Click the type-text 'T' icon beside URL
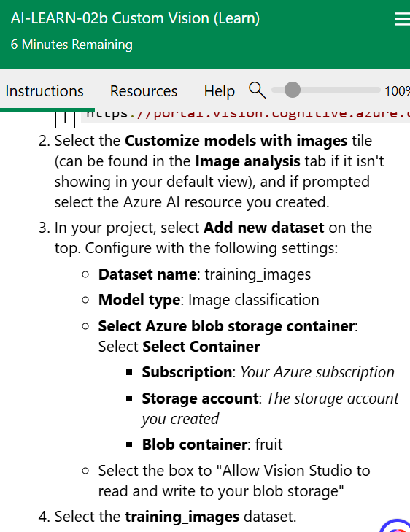The height and width of the screenshot is (532, 410). [65, 117]
